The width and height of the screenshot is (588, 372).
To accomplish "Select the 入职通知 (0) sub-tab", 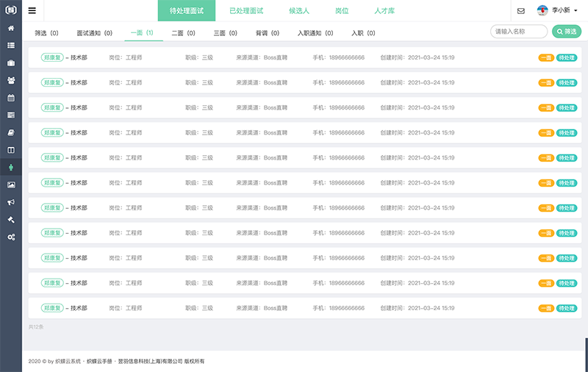I will coord(315,33).
